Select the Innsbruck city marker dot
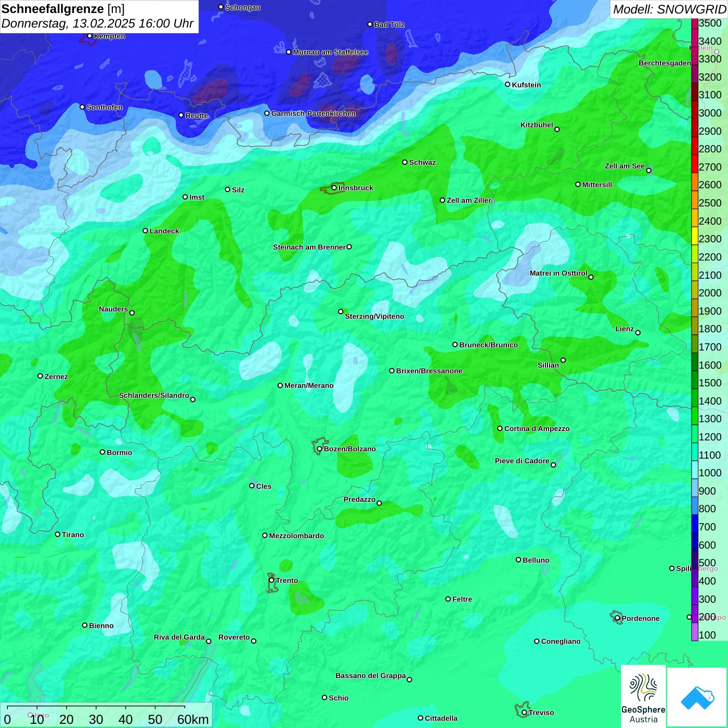The width and height of the screenshot is (728, 728). pyautogui.click(x=334, y=188)
